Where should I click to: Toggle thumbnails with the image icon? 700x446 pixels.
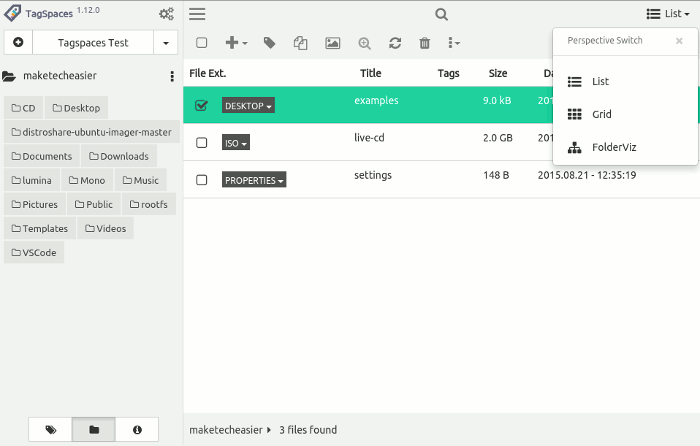[x=333, y=43]
